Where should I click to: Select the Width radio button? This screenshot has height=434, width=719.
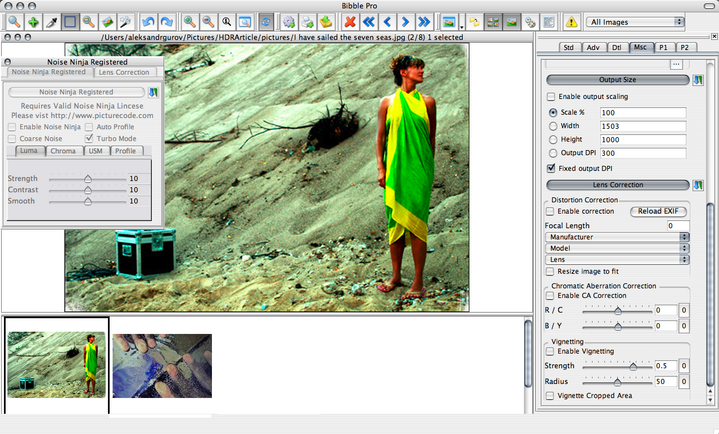tap(552, 126)
